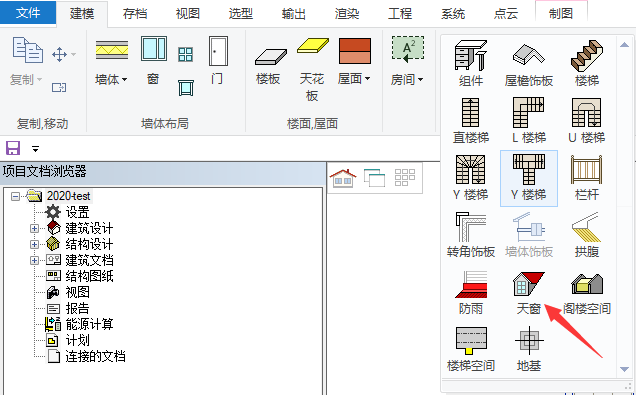This screenshot has width=636, height=395.
Task: Choose 栏杆 railing in gallery
Action: (587, 178)
